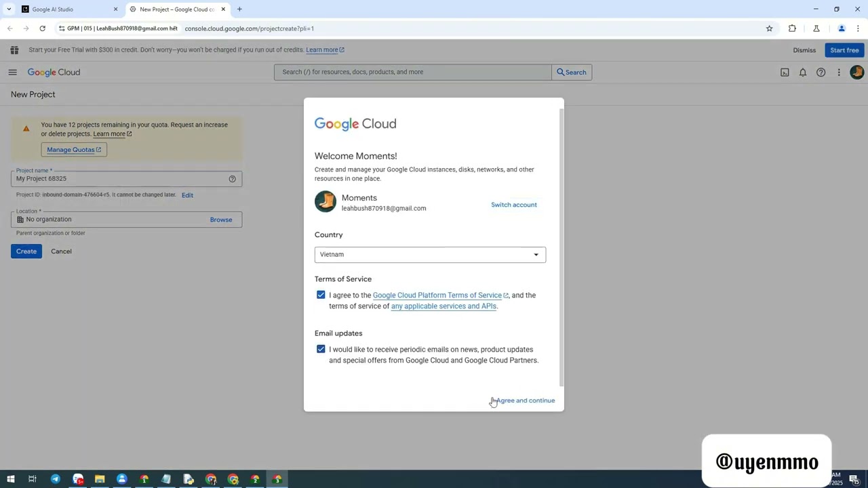Click the resources search field
The height and width of the screenshot is (488, 868).
coord(413,73)
